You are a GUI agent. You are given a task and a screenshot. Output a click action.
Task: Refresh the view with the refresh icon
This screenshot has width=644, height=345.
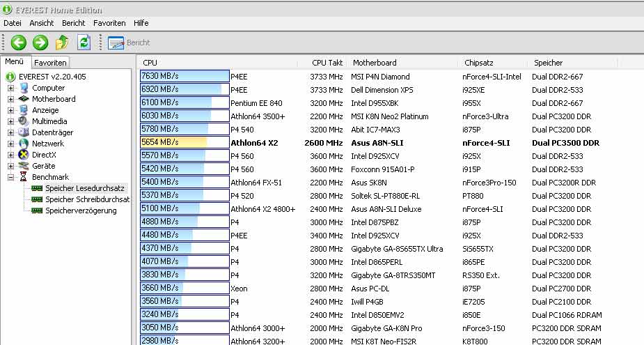[x=84, y=43]
